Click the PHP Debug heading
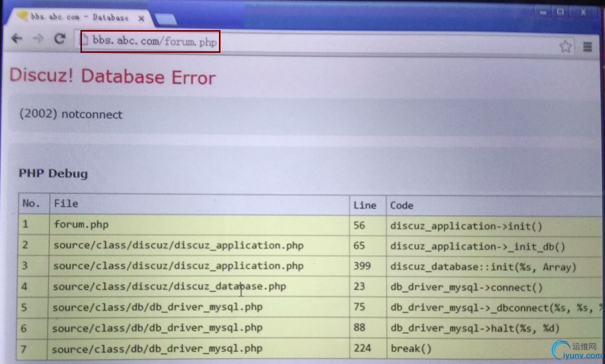Viewport: 605px width, 364px height. point(53,173)
